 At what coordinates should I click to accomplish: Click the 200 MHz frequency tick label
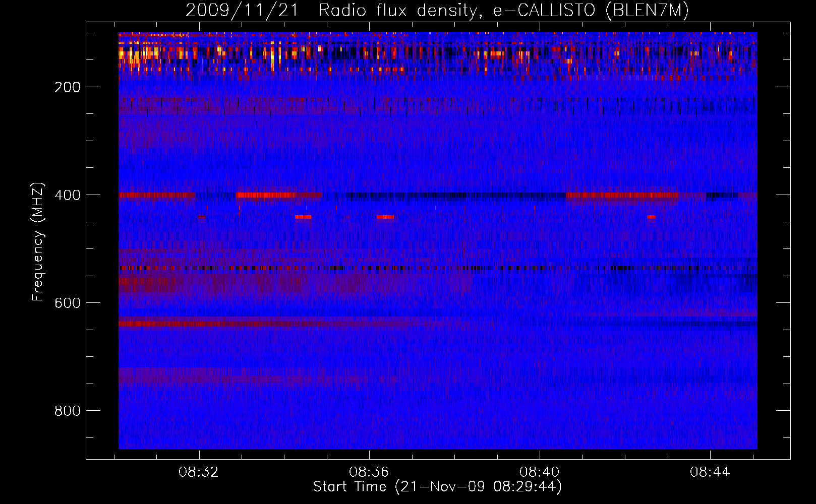tap(68, 87)
